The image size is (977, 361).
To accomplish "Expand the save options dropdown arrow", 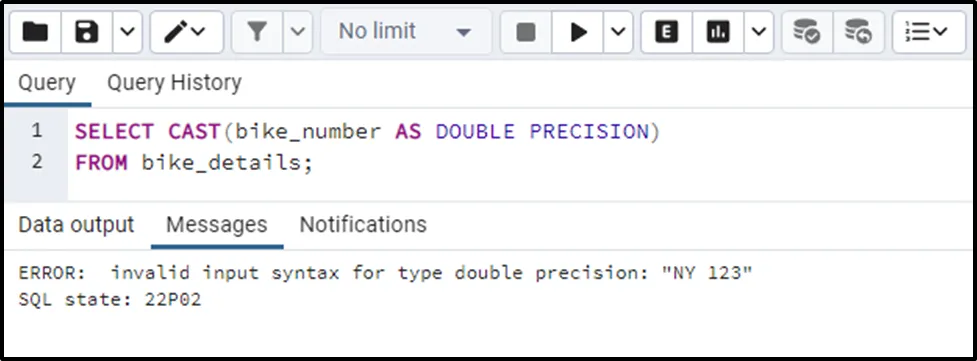I will 127,31.
